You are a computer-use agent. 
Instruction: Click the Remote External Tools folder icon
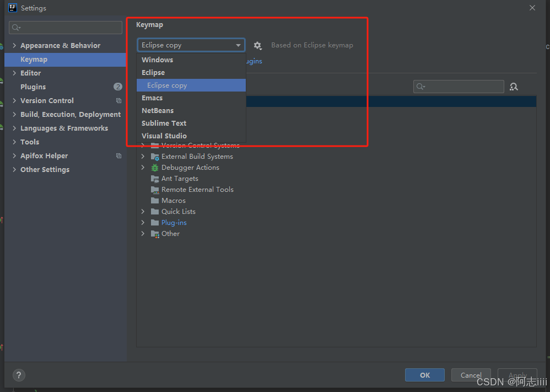click(x=155, y=190)
